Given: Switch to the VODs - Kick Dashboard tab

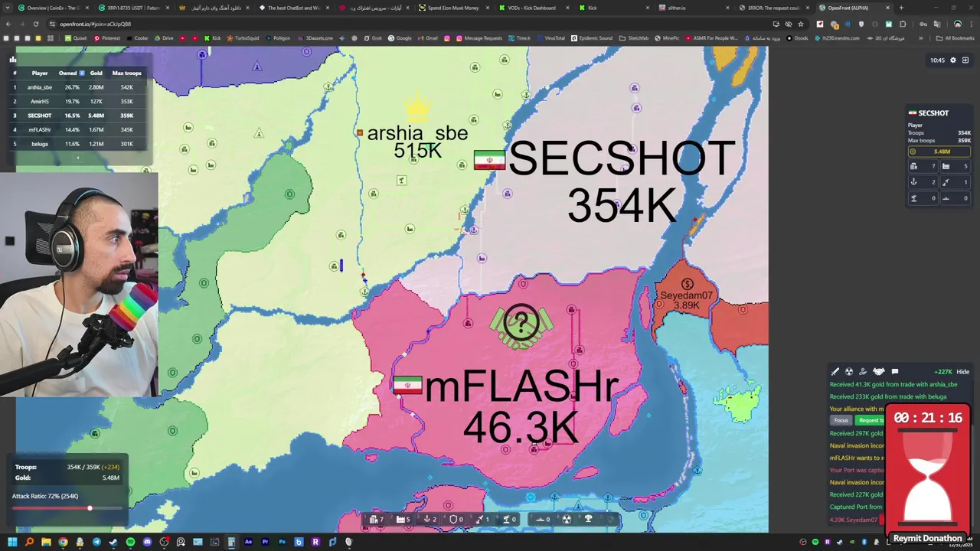Looking at the screenshot, I should click(x=532, y=8).
